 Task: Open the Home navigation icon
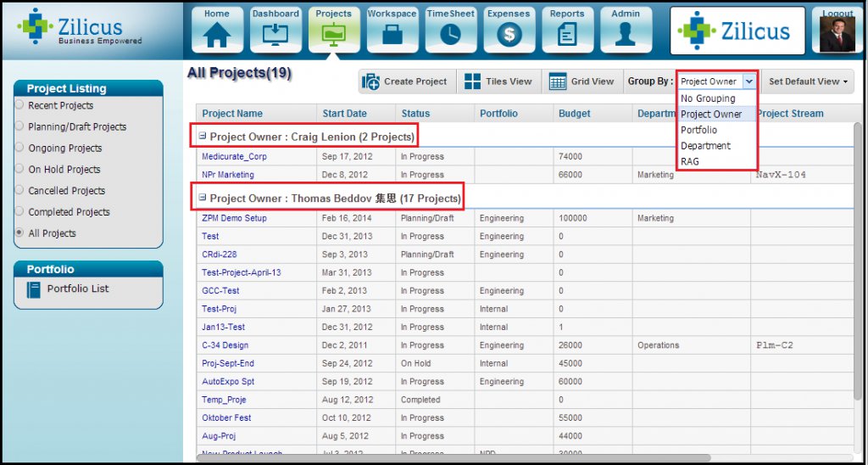point(217,34)
